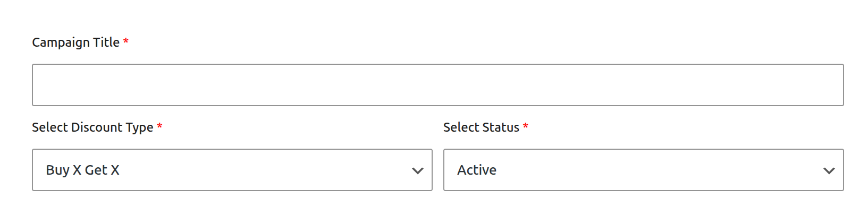Click the red asterisk beside Campaign Title

pyautogui.click(x=126, y=41)
